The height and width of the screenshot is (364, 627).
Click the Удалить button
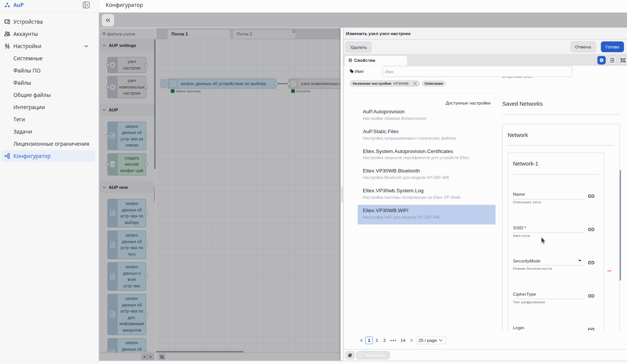coord(358,47)
